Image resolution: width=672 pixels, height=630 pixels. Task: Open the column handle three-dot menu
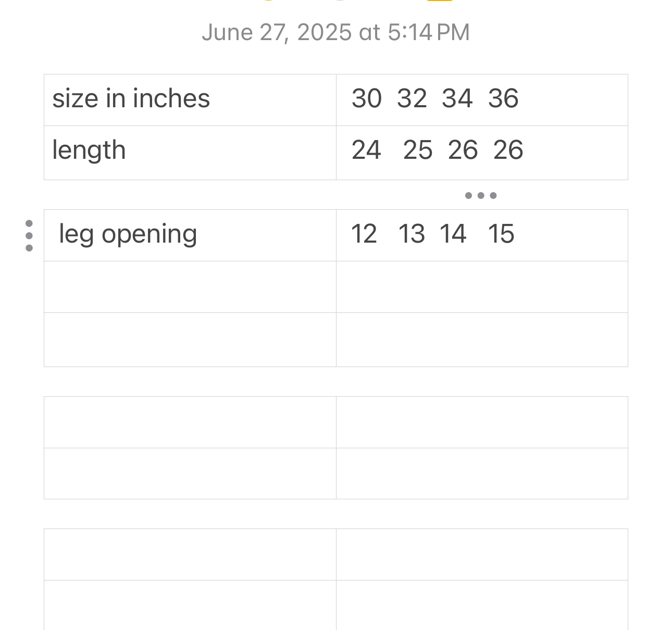pos(481,196)
